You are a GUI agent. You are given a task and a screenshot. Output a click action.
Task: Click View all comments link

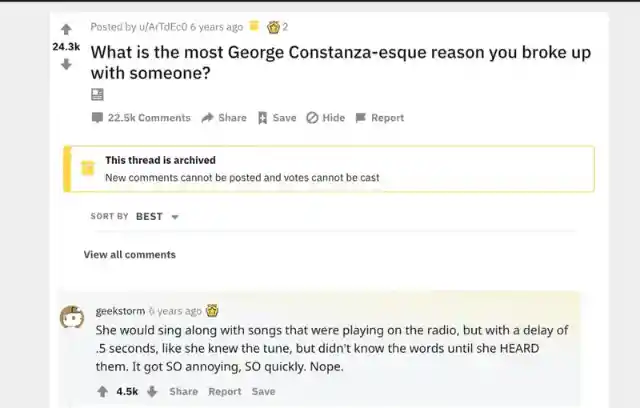tap(130, 255)
